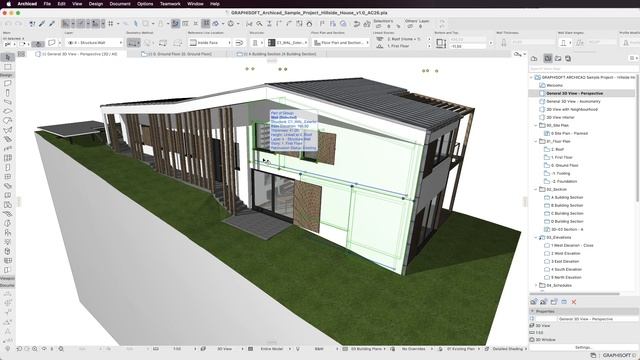Open the Design menu
The width and height of the screenshot is (640, 360).
[96, 4]
